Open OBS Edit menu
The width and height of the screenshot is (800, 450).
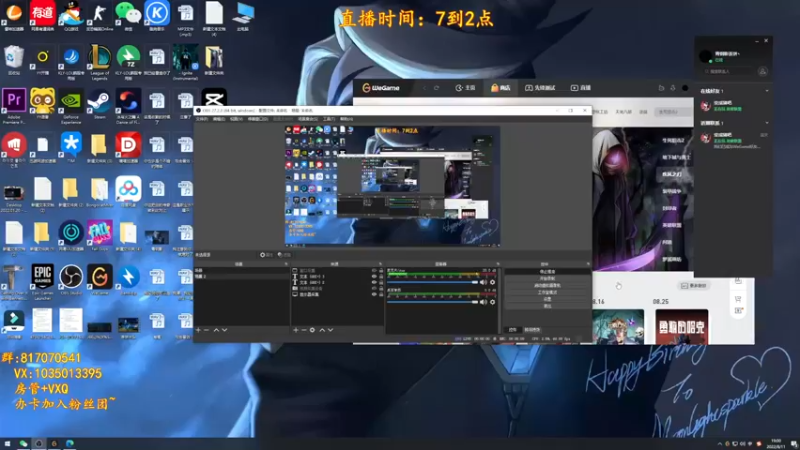[219, 119]
